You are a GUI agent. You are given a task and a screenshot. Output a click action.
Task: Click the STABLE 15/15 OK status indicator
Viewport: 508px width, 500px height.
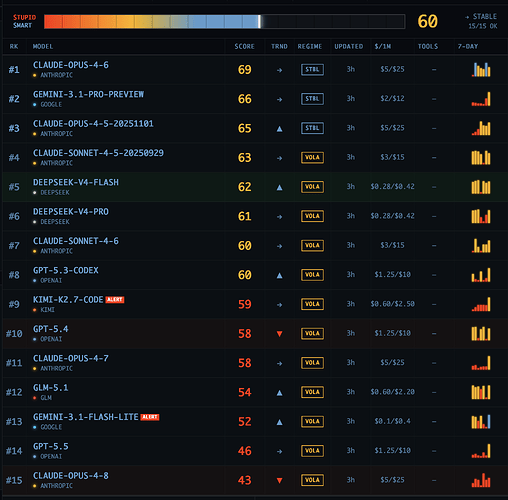pyautogui.click(x=481, y=21)
